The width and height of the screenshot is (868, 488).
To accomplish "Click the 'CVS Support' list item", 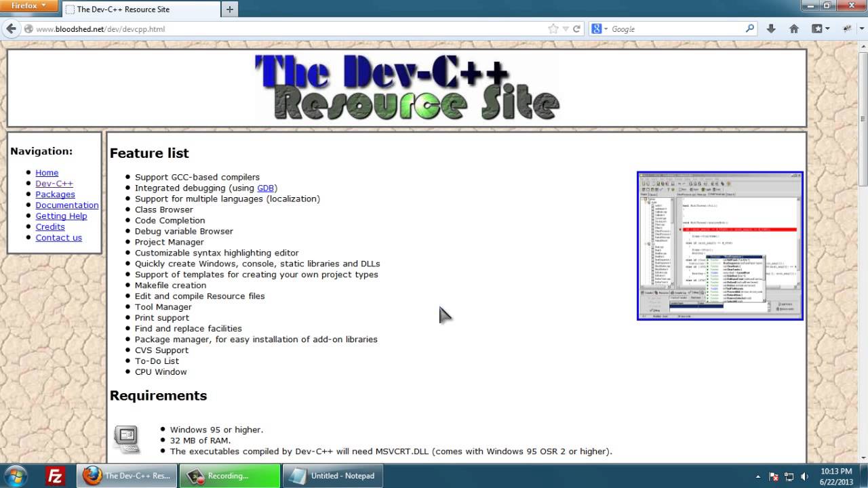I will pos(161,350).
